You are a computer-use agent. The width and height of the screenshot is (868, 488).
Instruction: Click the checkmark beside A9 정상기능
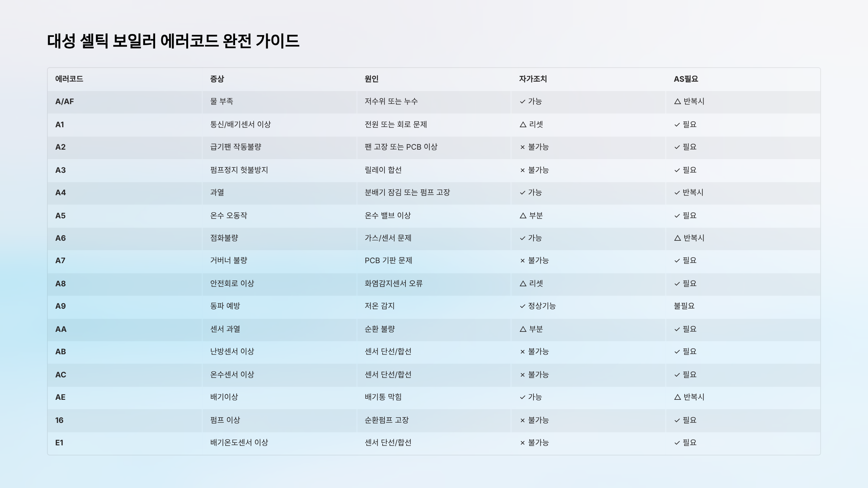coord(522,306)
